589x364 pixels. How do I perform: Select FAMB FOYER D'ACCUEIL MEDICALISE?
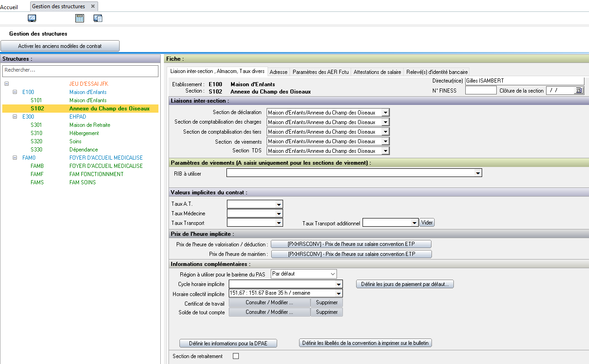tap(80, 166)
